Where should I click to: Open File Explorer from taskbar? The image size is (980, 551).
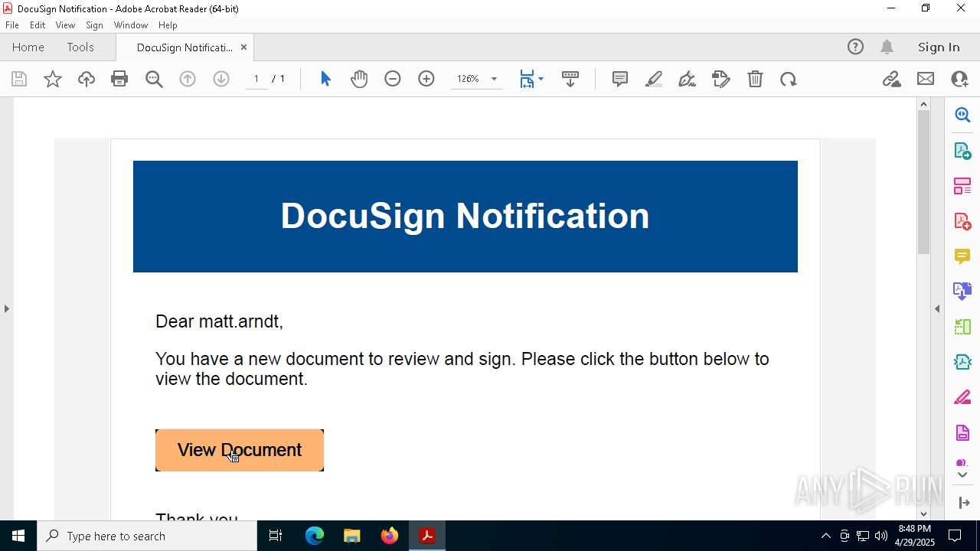point(352,536)
